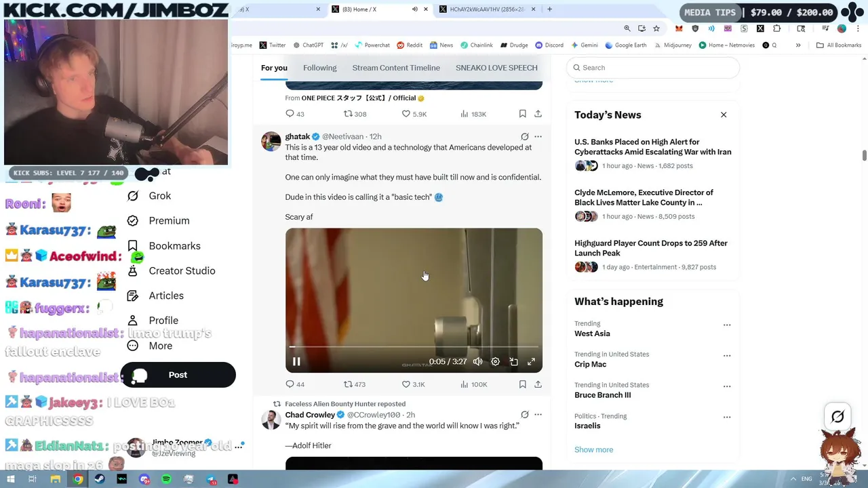868x488 pixels.
Task: Open Bookmarks in X sidebar
Action: 164,246
